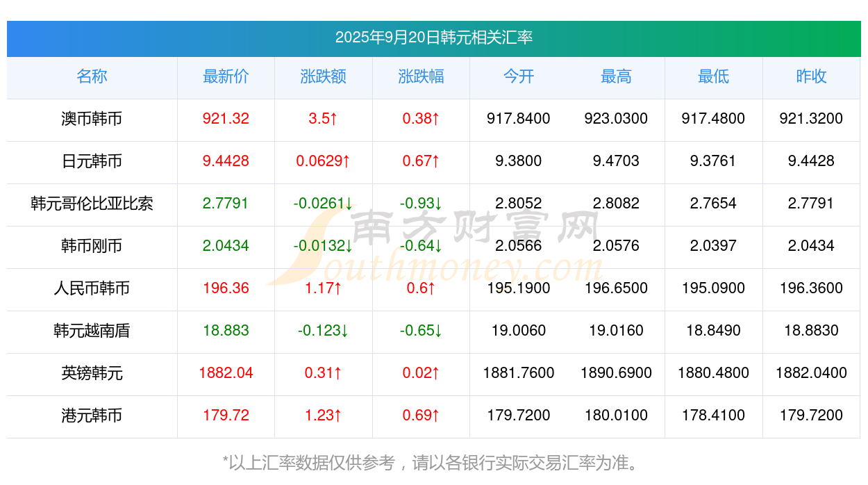Click the high value 180.0100
Image resolution: width=868 pixels, height=485 pixels.
616,416
